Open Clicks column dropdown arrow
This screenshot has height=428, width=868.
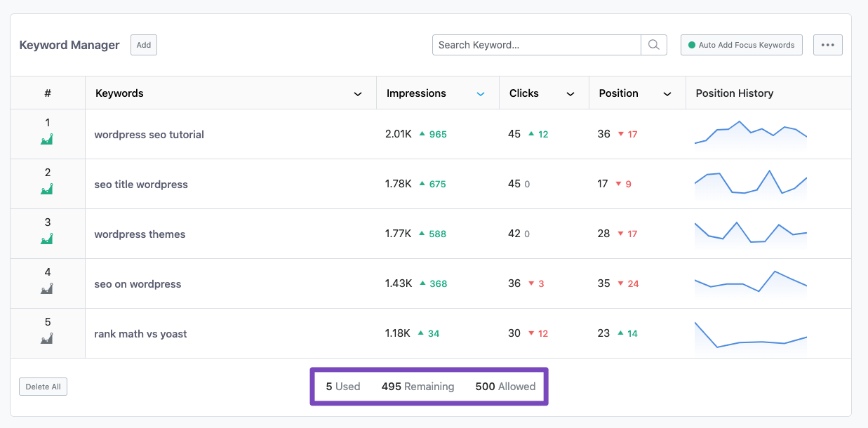click(x=570, y=94)
